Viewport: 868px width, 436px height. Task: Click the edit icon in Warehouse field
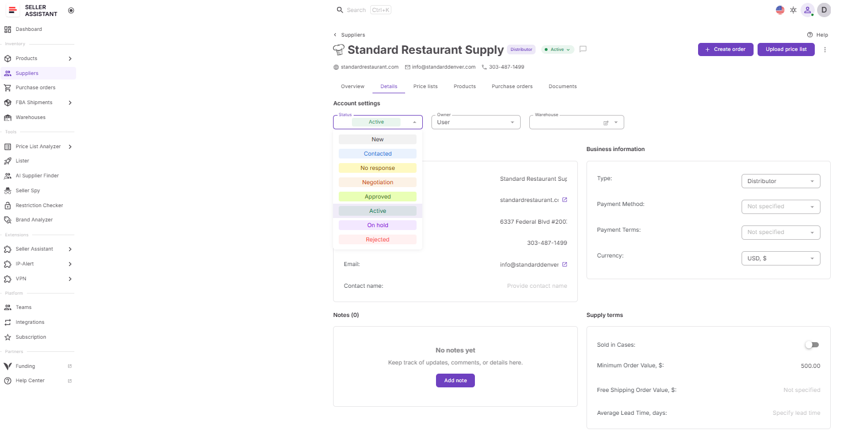(606, 122)
